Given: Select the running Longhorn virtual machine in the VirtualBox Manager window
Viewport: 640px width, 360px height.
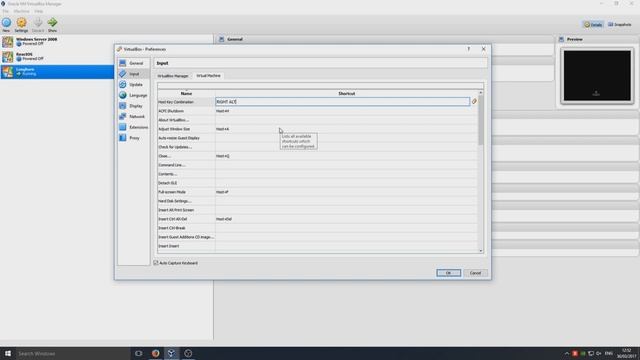Looking at the screenshot, I should 57,71.
